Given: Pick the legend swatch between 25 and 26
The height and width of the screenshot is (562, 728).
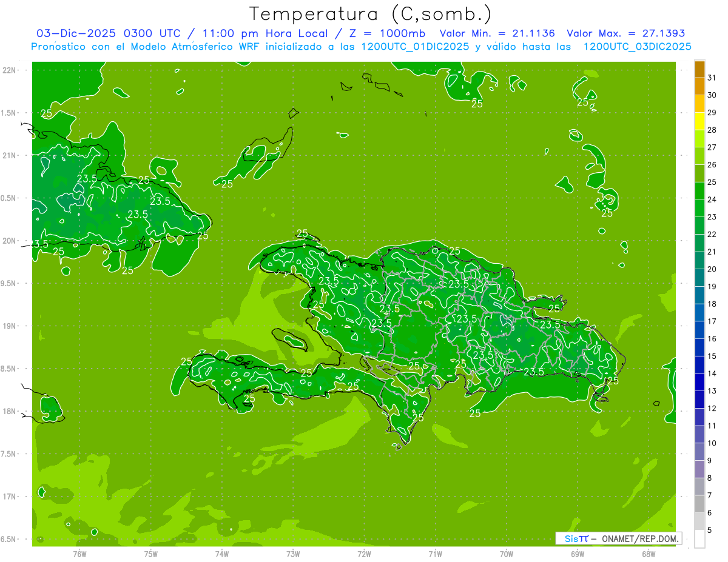Looking at the screenshot, I should [699, 173].
